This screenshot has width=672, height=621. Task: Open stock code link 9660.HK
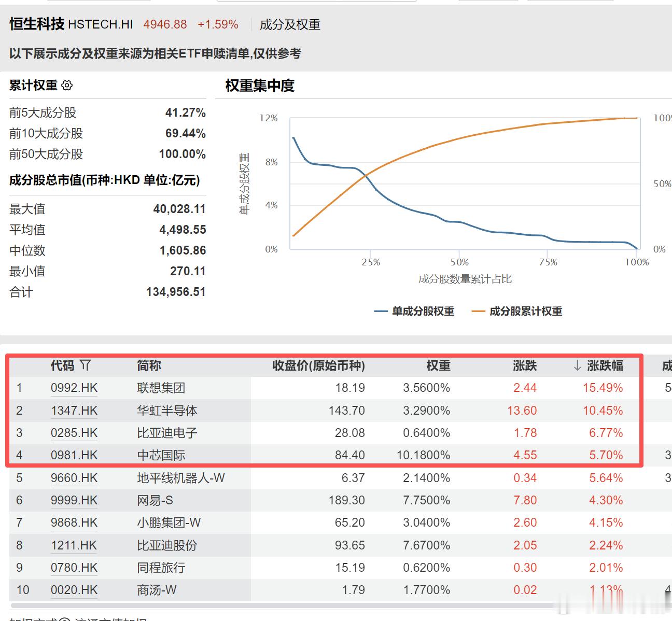74,478
